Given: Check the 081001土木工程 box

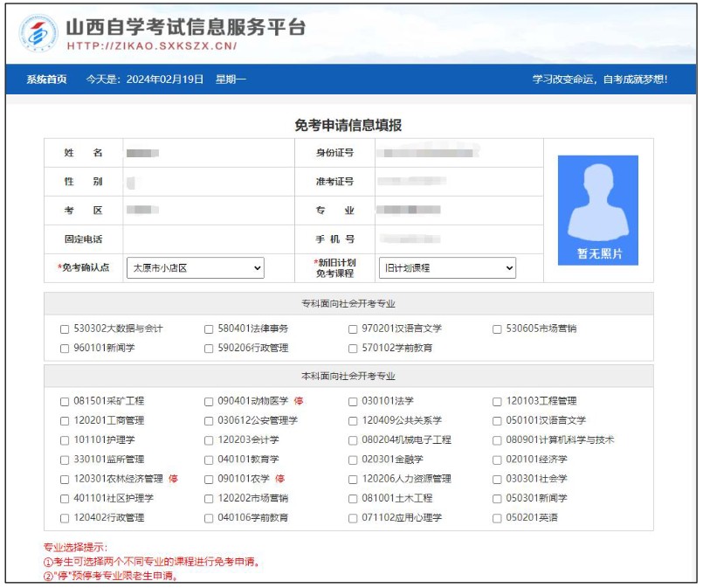Looking at the screenshot, I should click(353, 499).
